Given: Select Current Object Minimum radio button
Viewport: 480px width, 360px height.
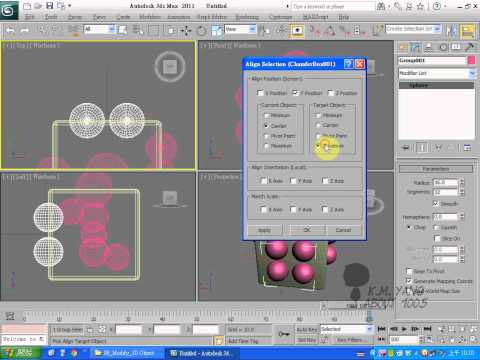Looking at the screenshot, I should 266,115.
